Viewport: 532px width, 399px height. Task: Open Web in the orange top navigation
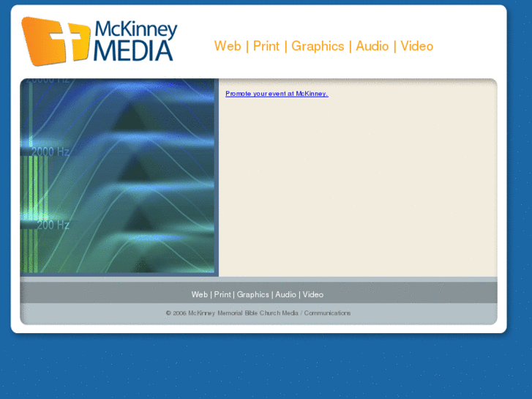228,46
